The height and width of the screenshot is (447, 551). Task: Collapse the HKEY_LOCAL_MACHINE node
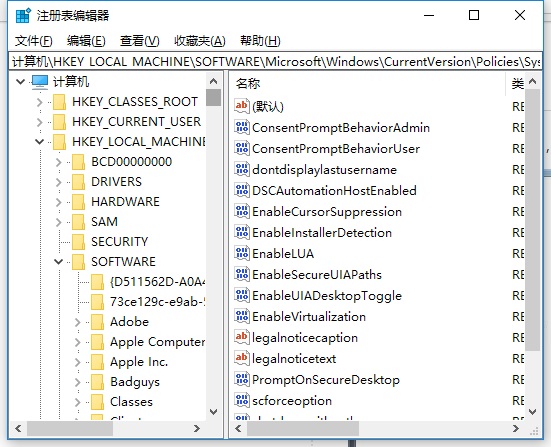pos(39,142)
